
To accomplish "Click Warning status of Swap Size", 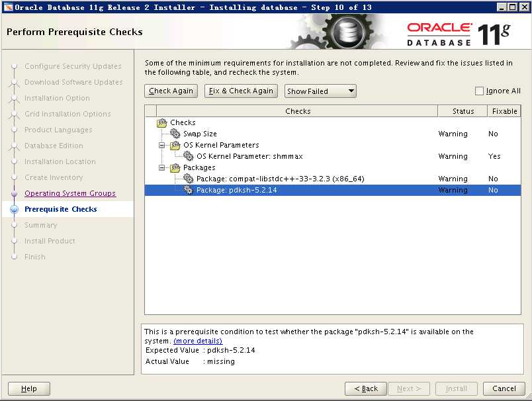I will coord(453,134).
